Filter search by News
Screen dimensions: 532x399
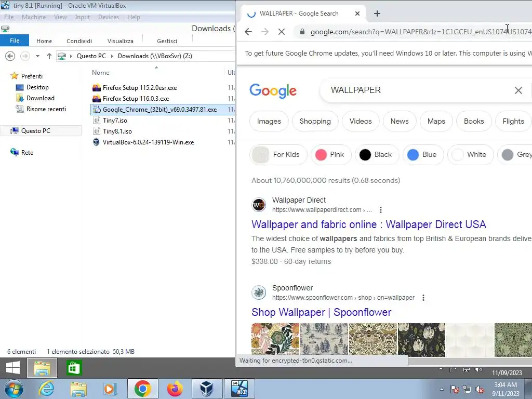pos(400,121)
